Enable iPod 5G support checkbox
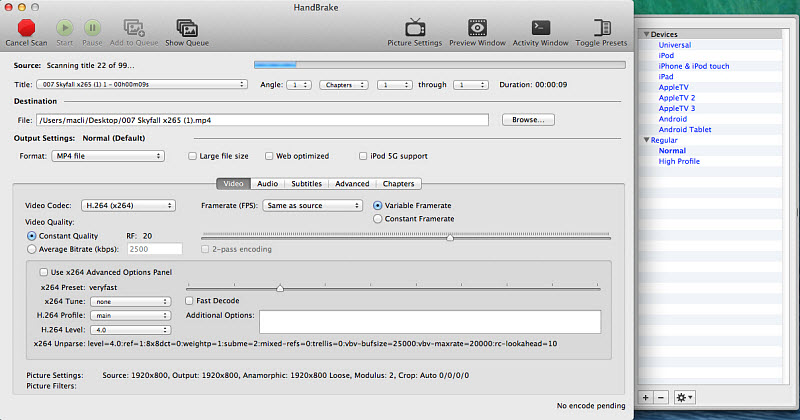 click(363, 156)
